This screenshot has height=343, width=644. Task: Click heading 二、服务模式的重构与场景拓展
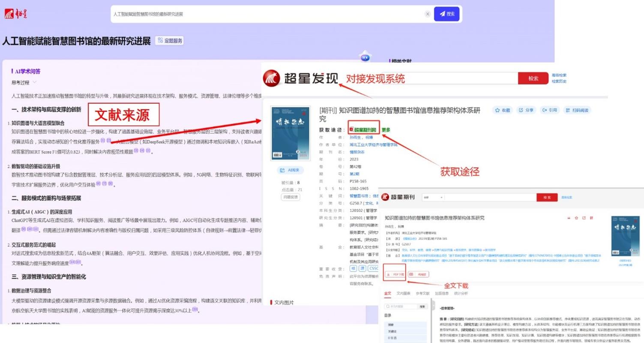tap(46, 199)
